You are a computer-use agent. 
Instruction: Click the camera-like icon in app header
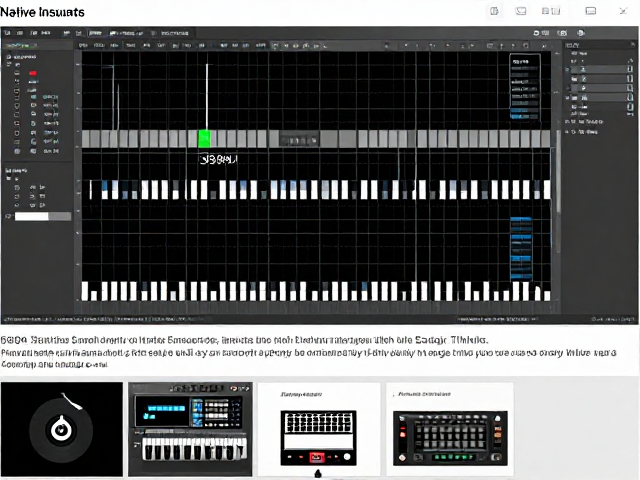[x=562, y=33]
